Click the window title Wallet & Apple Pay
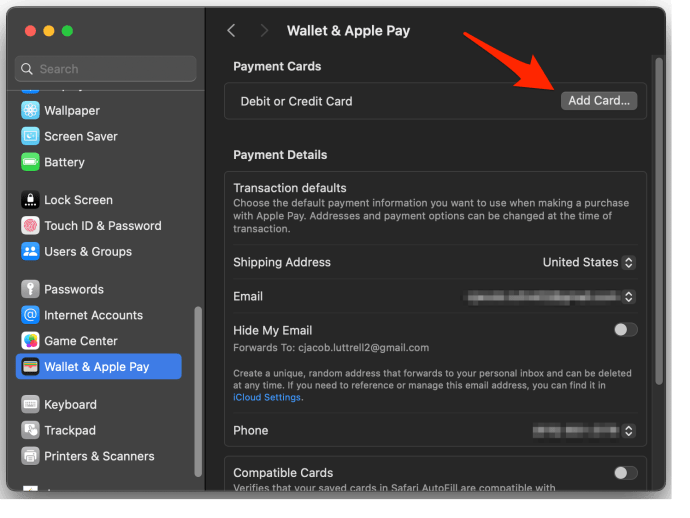Viewport: 690px width, 518px height. [348, 31]
